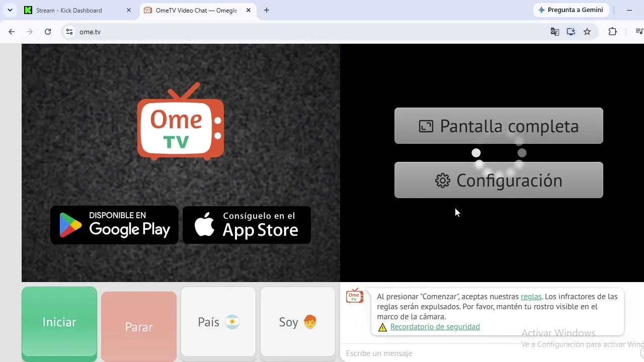
Task: Click the install app icon in address bar
Action: pos(571,32)
